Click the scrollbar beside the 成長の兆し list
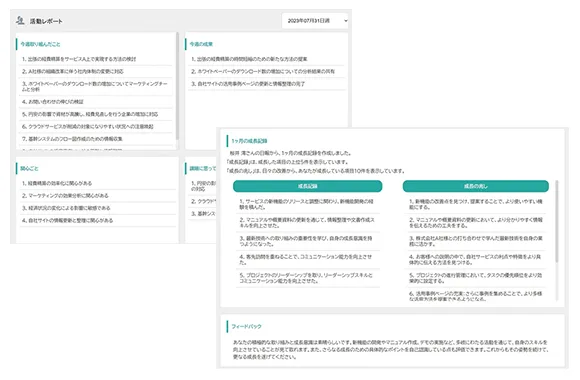This screenshot has width=580, height=380. pyautogui.click(x=556, y=221)
